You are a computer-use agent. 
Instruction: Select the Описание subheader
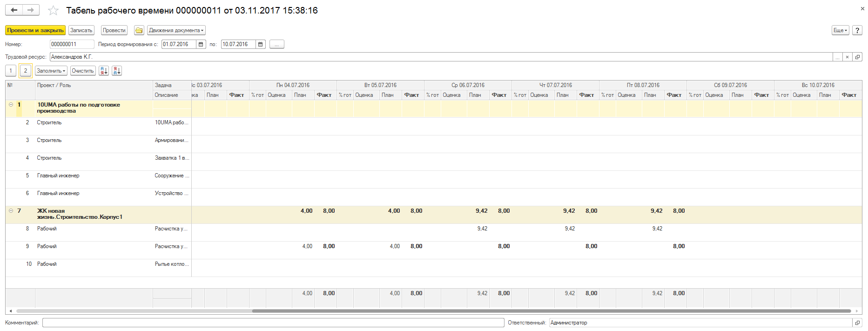(172, 95)
